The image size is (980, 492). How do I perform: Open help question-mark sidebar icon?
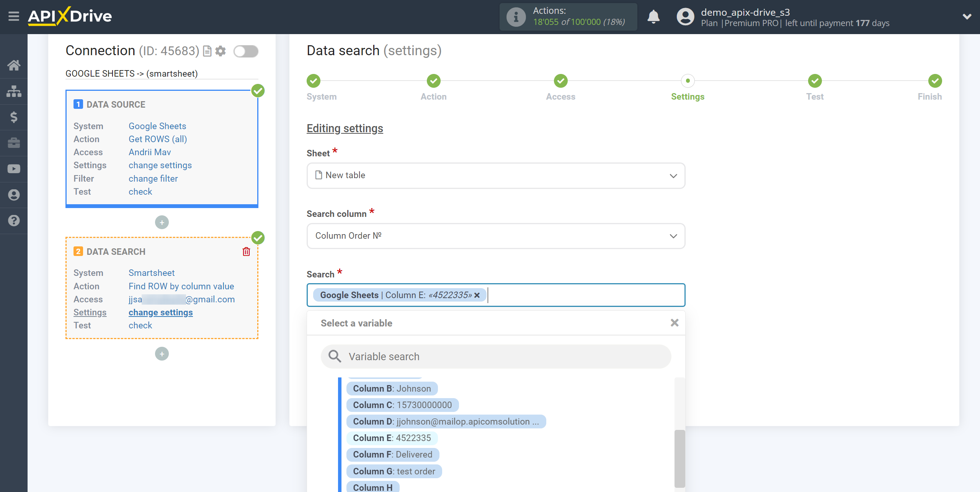[14, 221]
